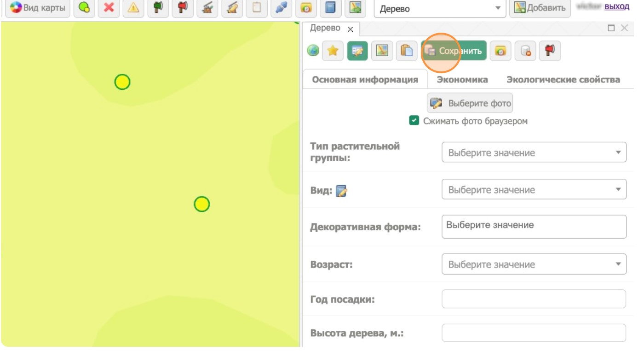Viewport: 644px width, 351px height.
Task: Close the side panel with X button
Action: (624, 28)
